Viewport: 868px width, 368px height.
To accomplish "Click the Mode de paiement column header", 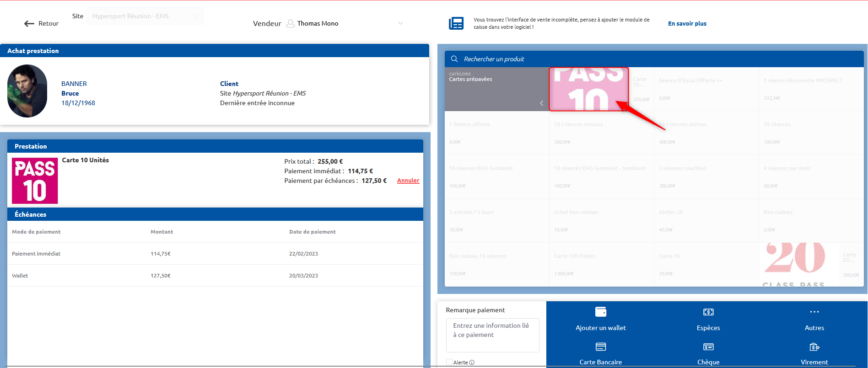I will pos(36,232).
